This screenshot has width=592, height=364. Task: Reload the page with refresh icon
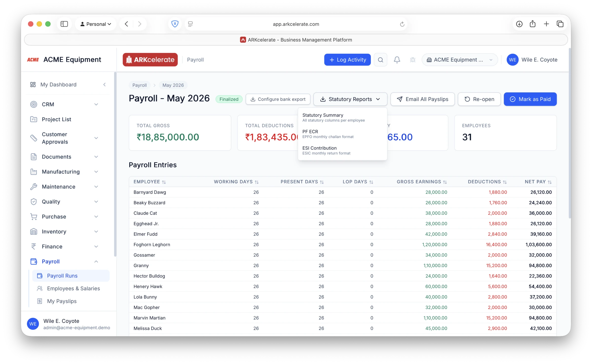402,24
